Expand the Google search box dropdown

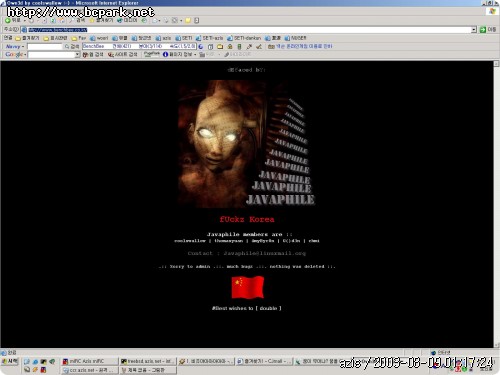77,54
